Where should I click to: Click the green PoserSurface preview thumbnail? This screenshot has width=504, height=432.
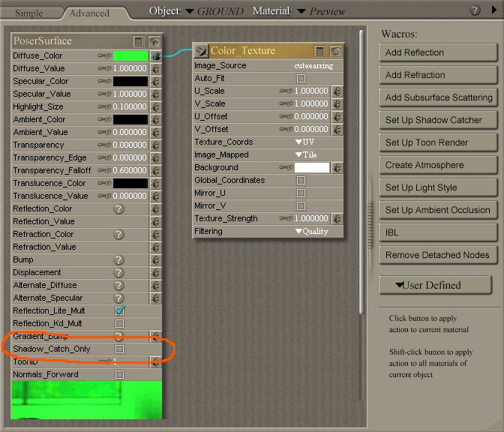coord(87,400)
